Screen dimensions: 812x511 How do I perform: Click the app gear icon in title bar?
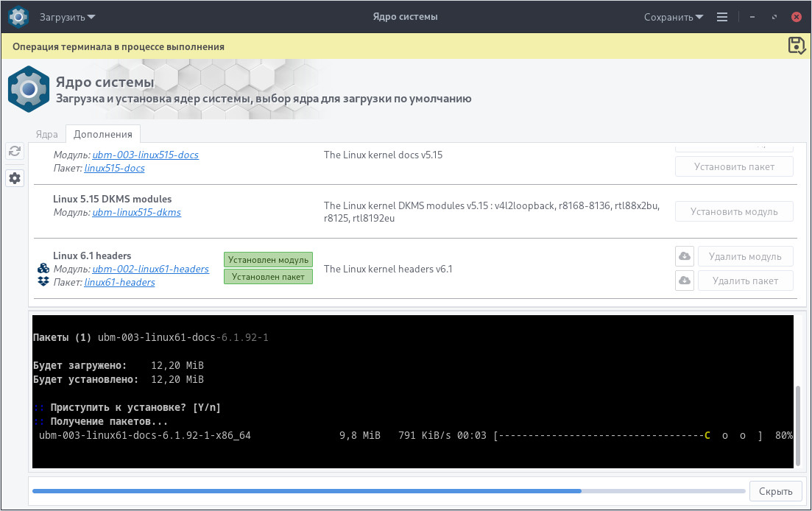pos(18,17)
